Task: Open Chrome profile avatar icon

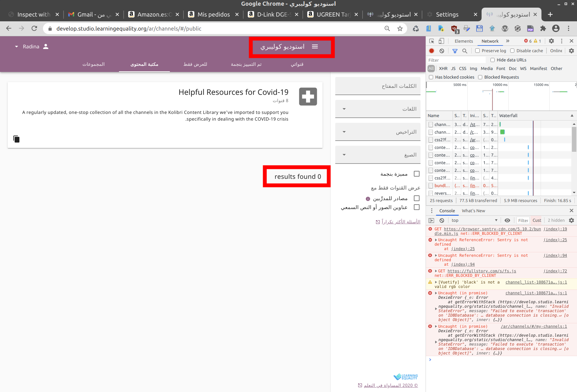Action: point(556,28)
